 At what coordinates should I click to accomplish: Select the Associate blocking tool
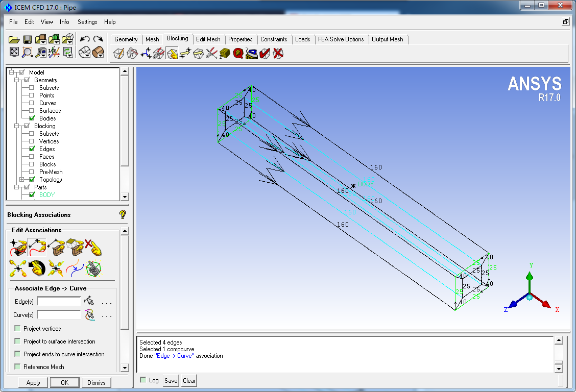[x=172, y=54]
